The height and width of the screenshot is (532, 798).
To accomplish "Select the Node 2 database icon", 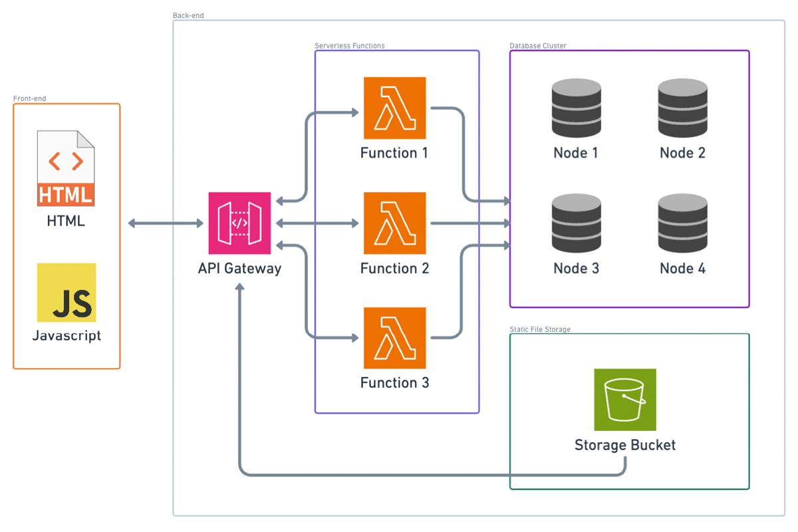I will (682, 108).
